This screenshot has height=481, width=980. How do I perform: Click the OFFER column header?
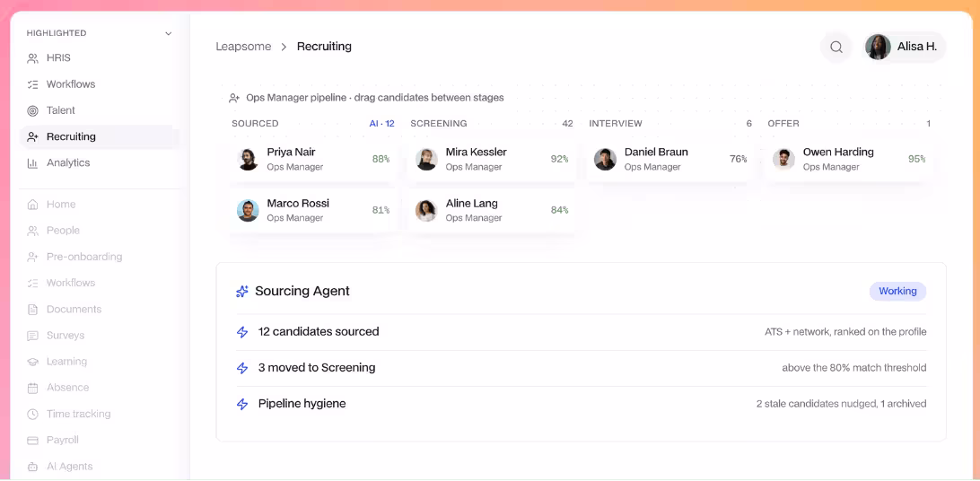(x=783, y=124)
